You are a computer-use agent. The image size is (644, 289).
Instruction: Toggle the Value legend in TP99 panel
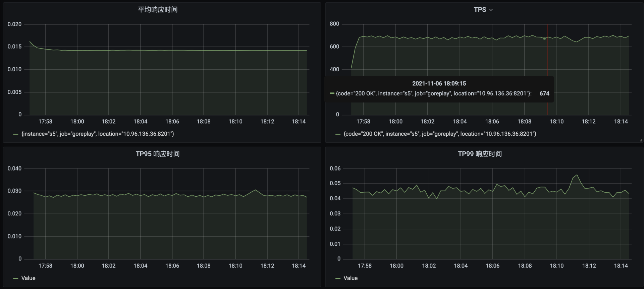pos(351,278)
